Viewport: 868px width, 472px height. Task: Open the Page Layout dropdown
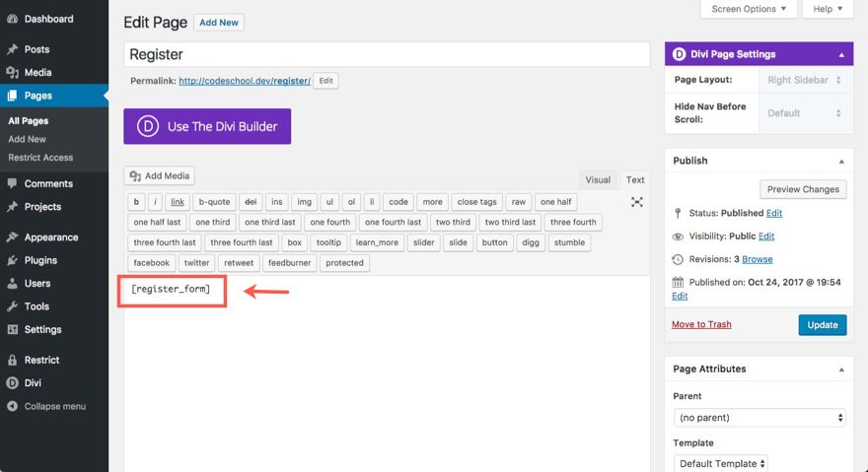(x=804, y=80)
